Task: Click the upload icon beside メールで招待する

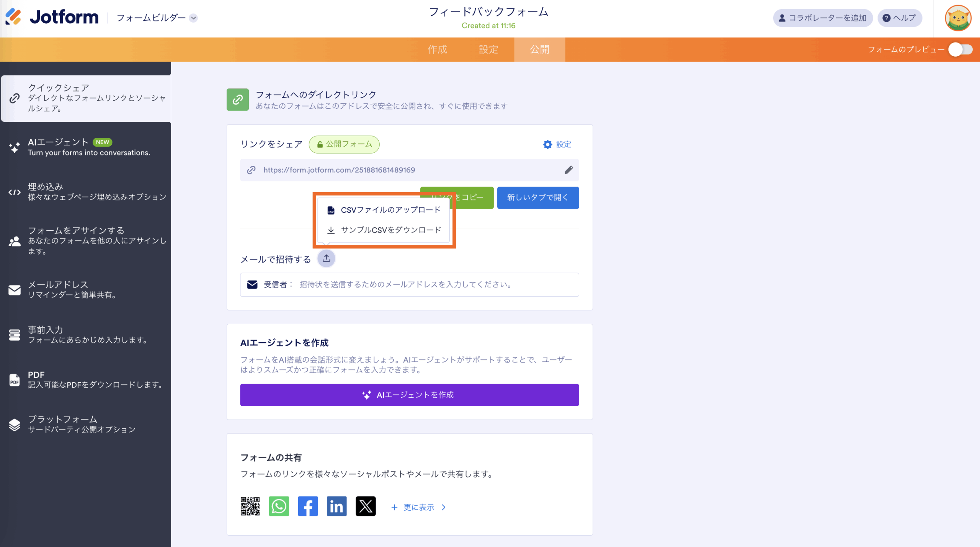Action: 326,259
